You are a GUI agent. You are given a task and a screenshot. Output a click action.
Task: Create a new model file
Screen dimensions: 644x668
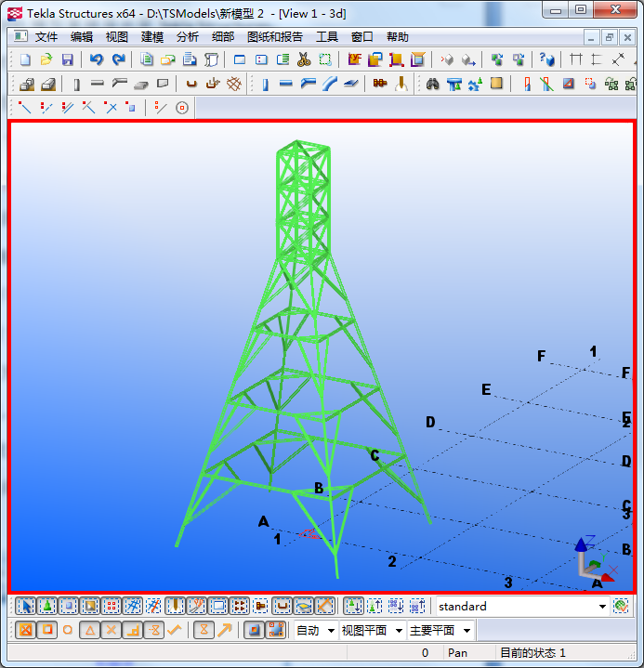click(25, 59)
